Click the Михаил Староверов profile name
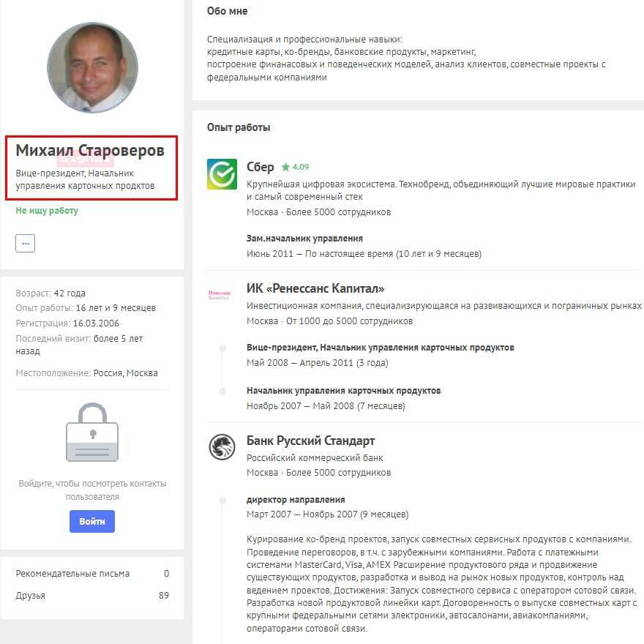644x644 pixels. click(90, 151)
